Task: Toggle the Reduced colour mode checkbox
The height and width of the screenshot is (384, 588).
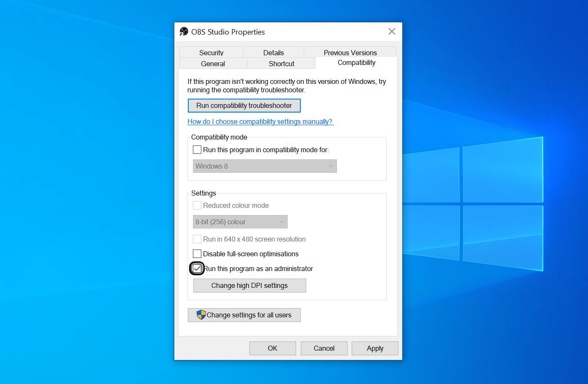Action: pyautogui.click(x=197, y=205)
